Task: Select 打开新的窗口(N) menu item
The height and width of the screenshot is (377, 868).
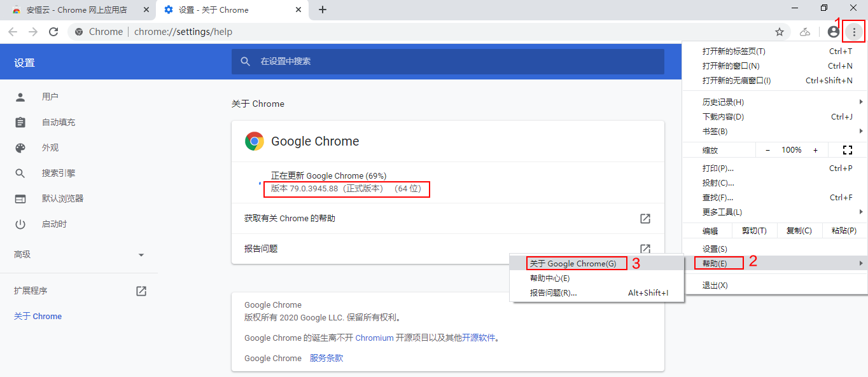Action: tap(774, 65)
